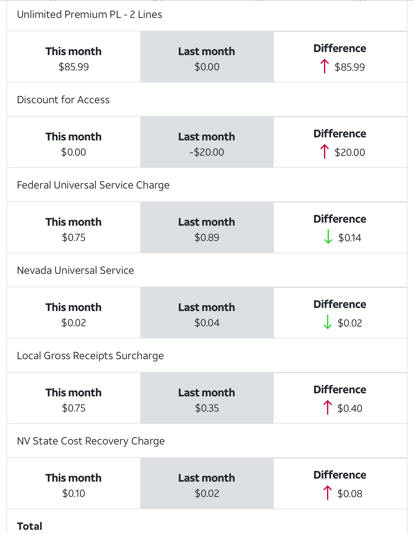Select NV State Cost Recovery Charge heading
The height and width of the screenshot is (534, 414).
tap(91, 441)
